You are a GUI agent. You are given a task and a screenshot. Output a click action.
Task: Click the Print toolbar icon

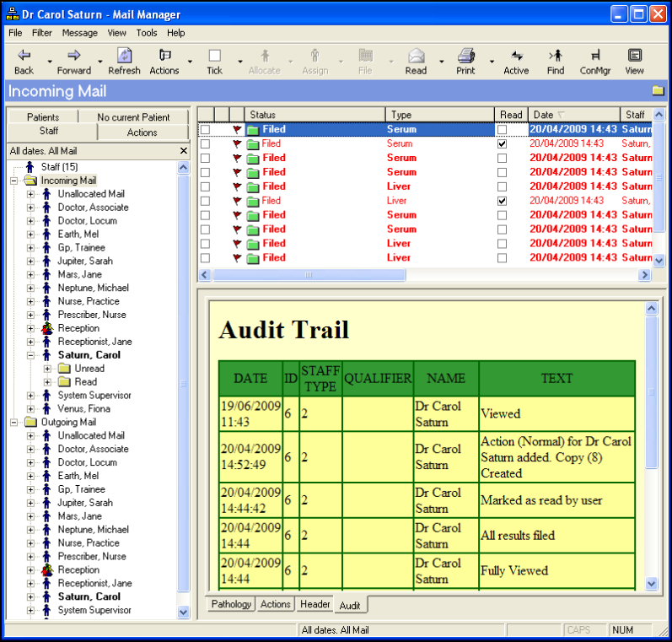[465, 57]
